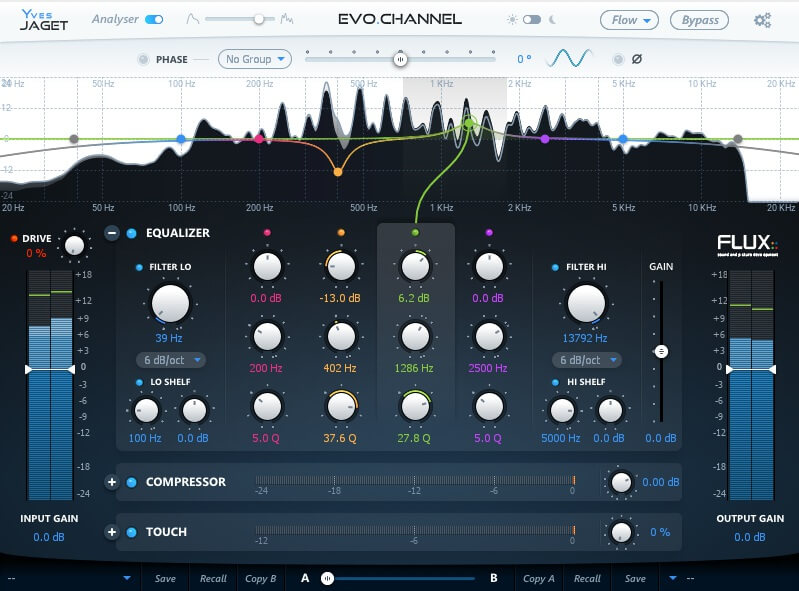Click the INPUT GAIN 0.0 dB value
799x591 pixels.
tap(49, 537)
